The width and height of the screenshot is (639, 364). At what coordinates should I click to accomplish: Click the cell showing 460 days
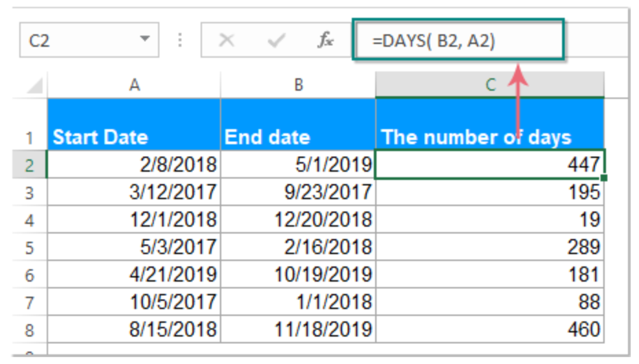pos(490,328)
